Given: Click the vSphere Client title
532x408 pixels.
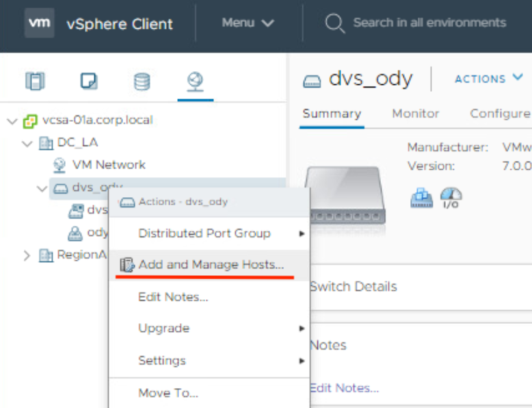Looking at the screenshot, I should [x=120, y=24].
